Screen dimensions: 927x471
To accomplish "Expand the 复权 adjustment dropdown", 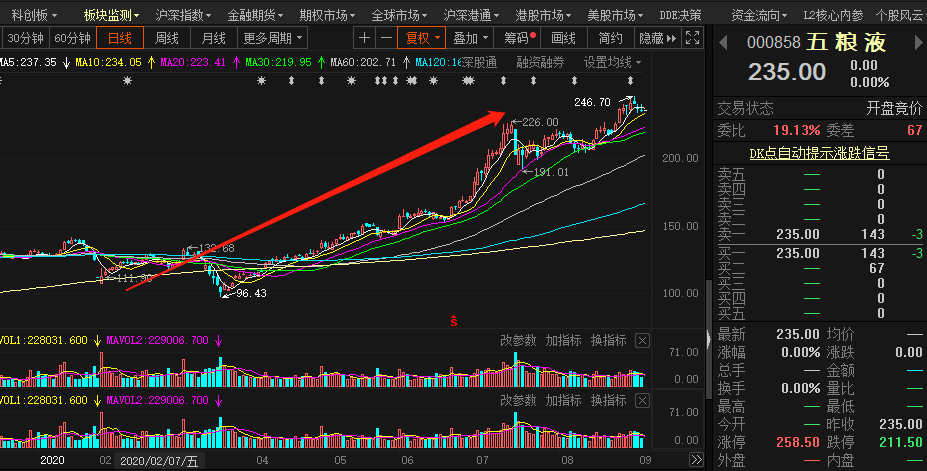I will point(422,38).
